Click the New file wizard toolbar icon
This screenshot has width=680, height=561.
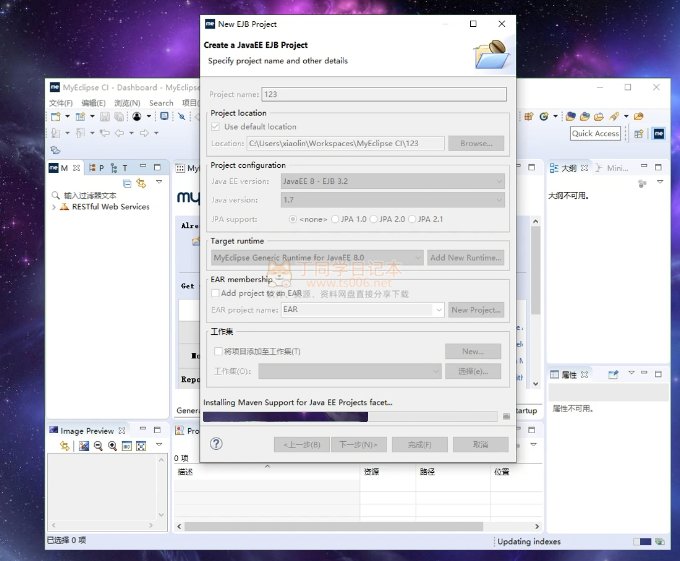click(x=55, y=117)
